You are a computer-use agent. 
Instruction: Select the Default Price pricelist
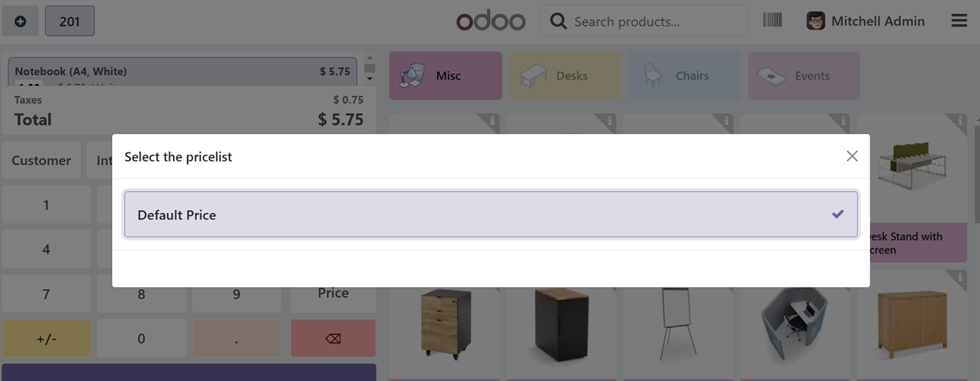[x=491, y=214]
